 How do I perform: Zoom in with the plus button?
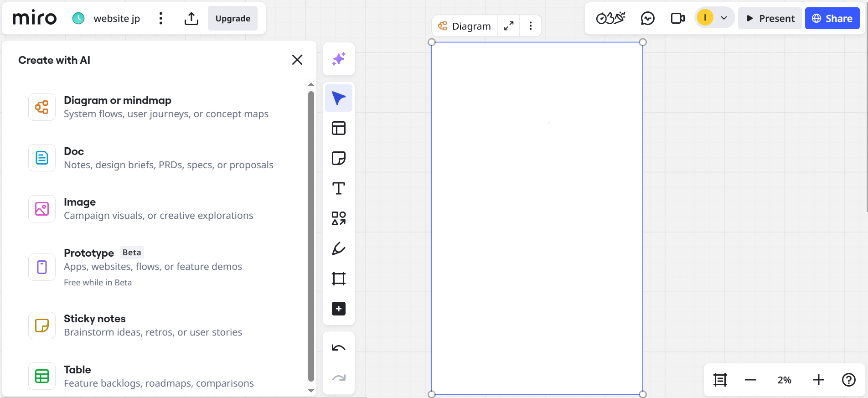click(x=819, y=380)
